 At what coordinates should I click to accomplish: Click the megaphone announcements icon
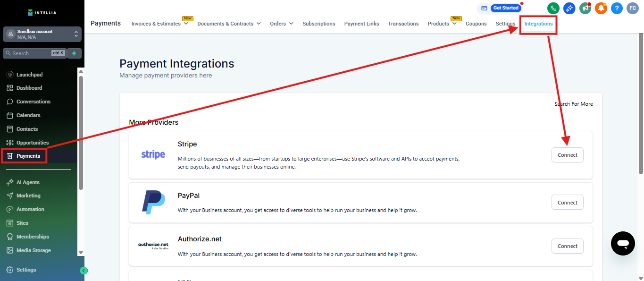point(585,8)
